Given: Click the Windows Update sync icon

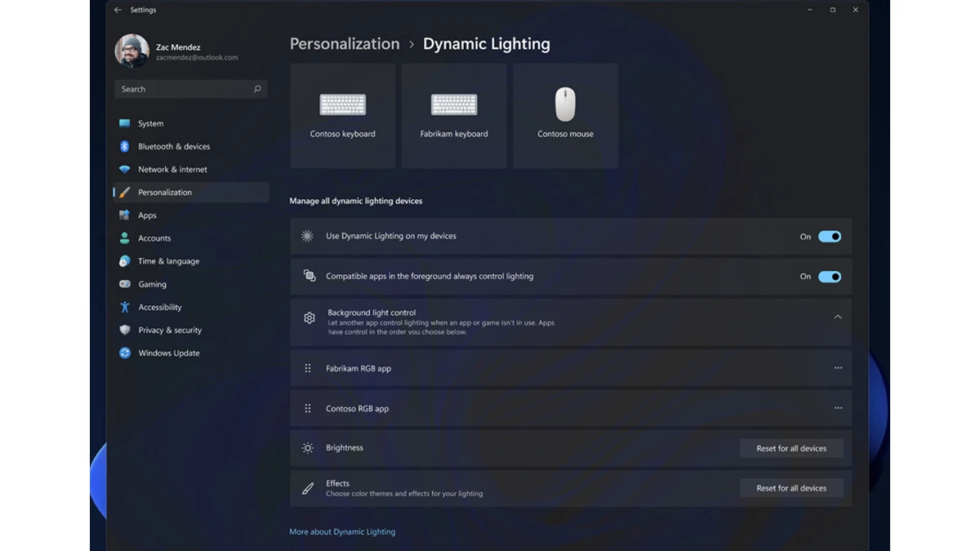Looking at the screenshot, I should [x=124, y=353].
